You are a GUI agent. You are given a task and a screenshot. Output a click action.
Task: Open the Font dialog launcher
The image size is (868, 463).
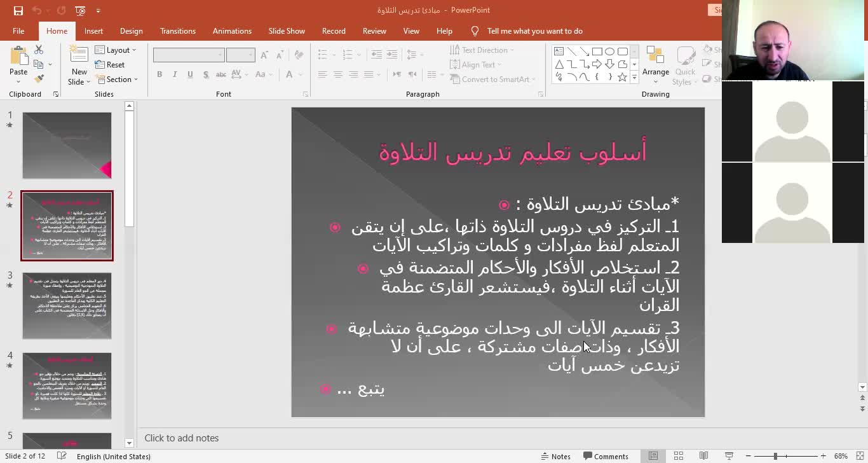[x=306, y=94]
